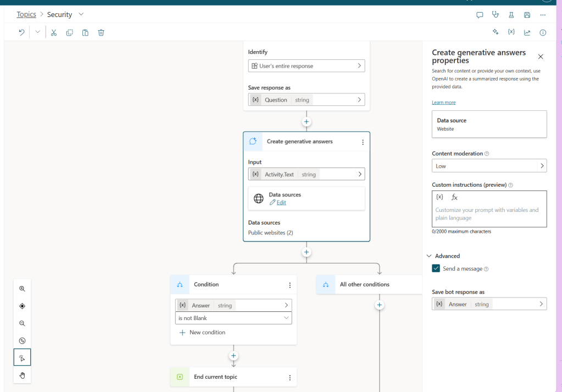This screenshot has height=392, width=562.
Task: Open the variables panel icon
Action: coord(511,32)
